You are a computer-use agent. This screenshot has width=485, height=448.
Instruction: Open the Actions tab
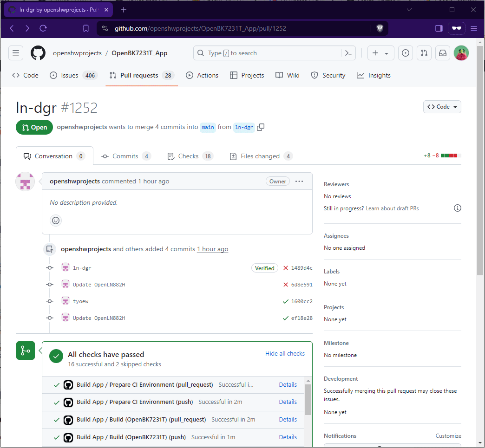coord(202,75)
